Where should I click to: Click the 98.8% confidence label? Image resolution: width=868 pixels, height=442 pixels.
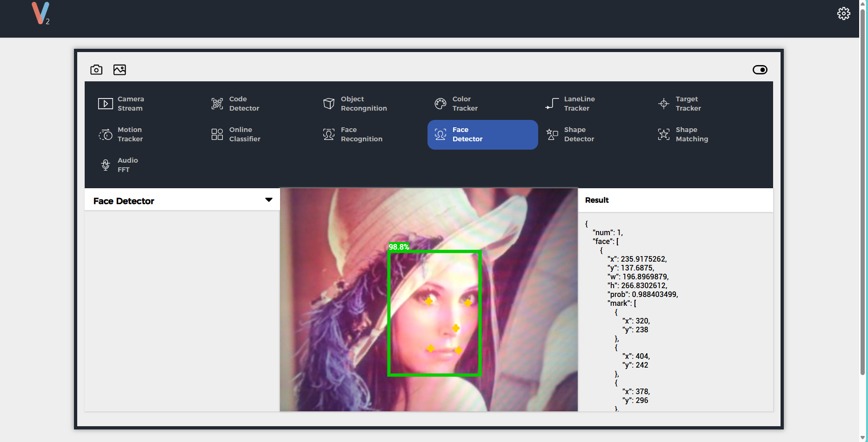click(399, 247)
